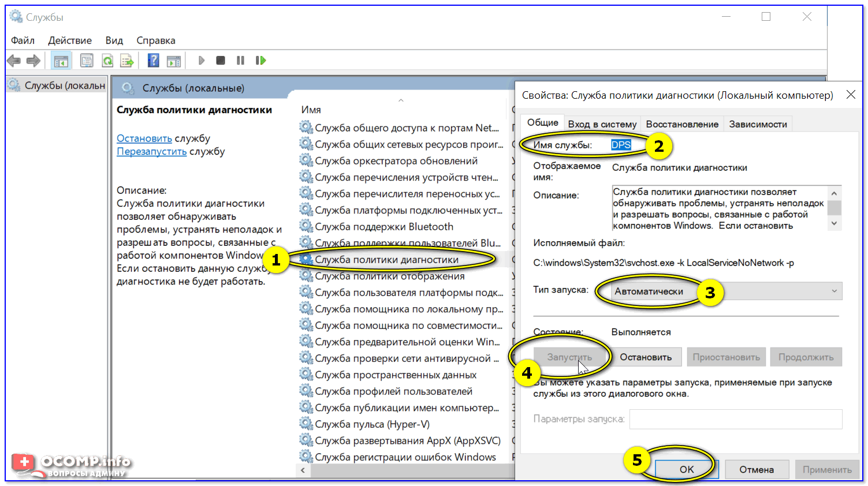Click the Start Service play icon
Screen dimensions: 868x486
coord(202,61)
